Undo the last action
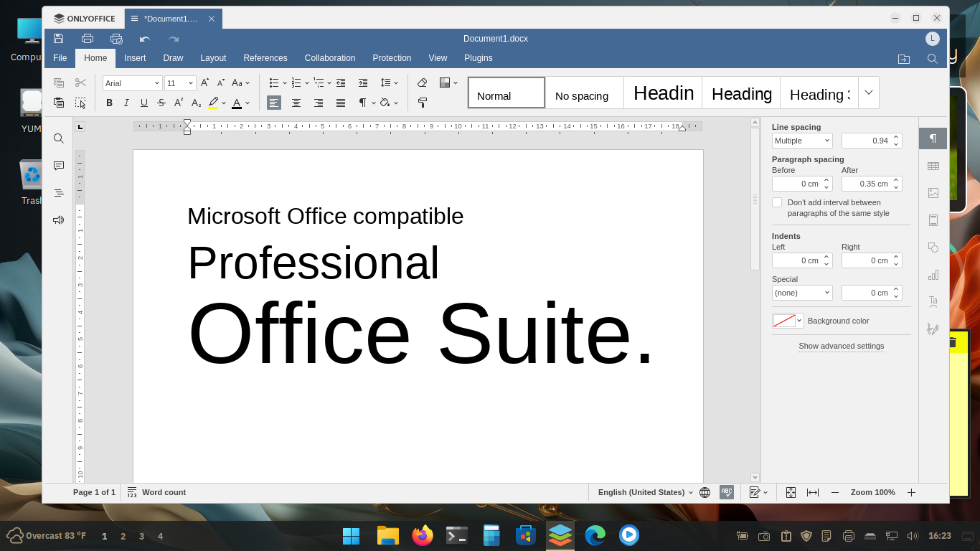Screen dimensions: 980x551 pyautogui.click(x=145, y=39)
